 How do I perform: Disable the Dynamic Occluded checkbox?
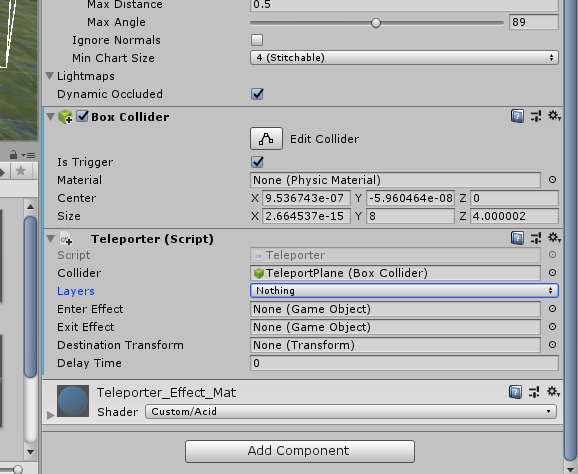click(x=257, y=94)
